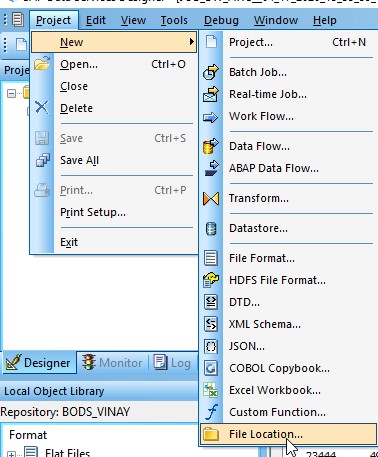Select COBOL Copybook... entry
This screenshot has width=378, height=457.
[288, 368]
